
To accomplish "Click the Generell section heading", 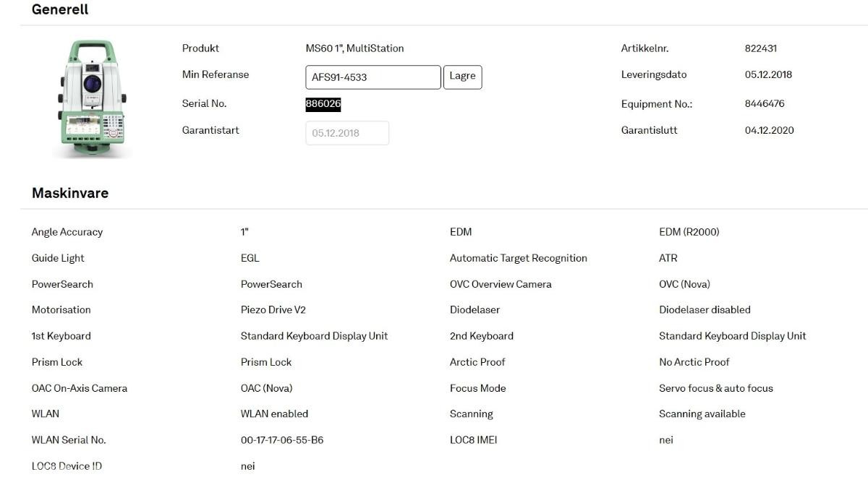I will [60, 9].
